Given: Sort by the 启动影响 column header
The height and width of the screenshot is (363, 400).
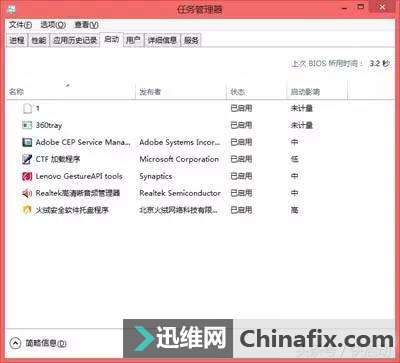Looking at the screenshot, I should 317,91.
